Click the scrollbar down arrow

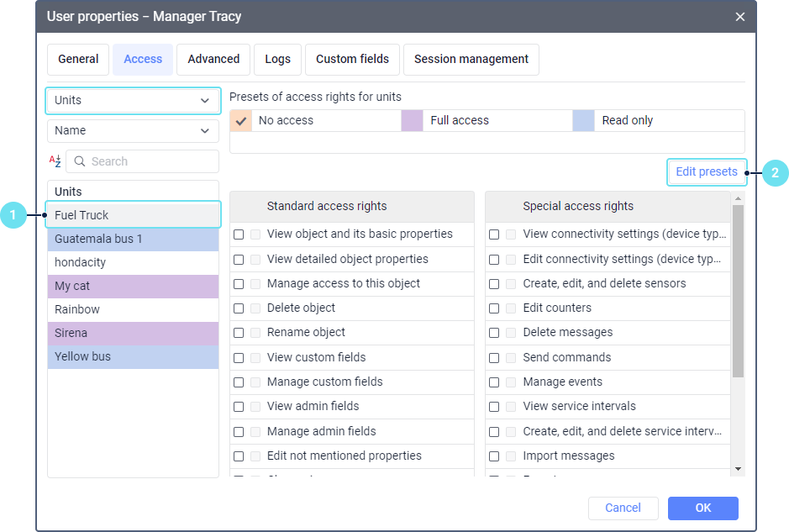738,468
